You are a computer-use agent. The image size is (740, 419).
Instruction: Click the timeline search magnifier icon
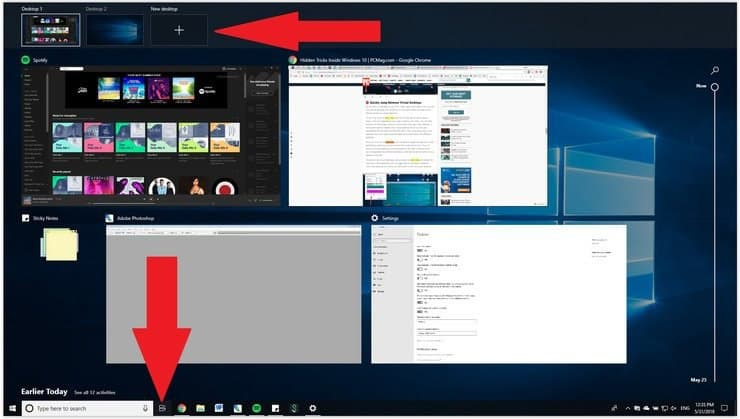[715, 71]
